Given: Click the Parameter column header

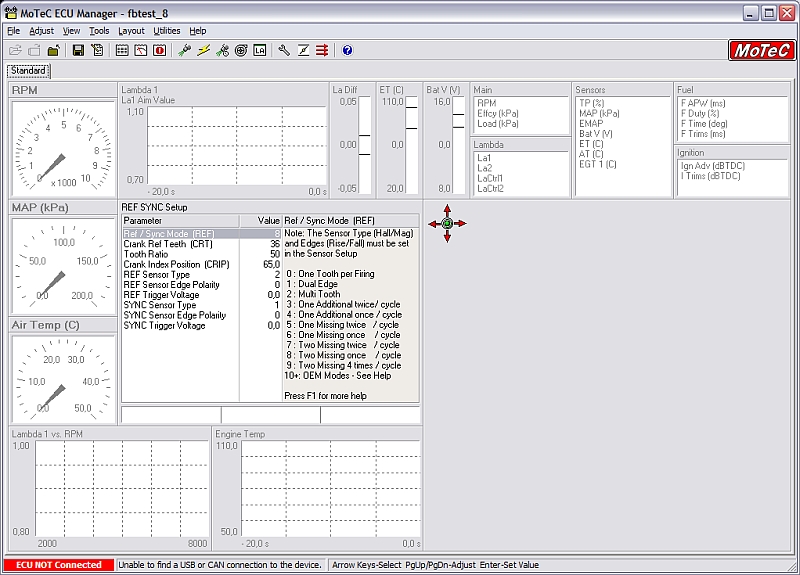Looking at the screenshot, I should coord(181,221).
